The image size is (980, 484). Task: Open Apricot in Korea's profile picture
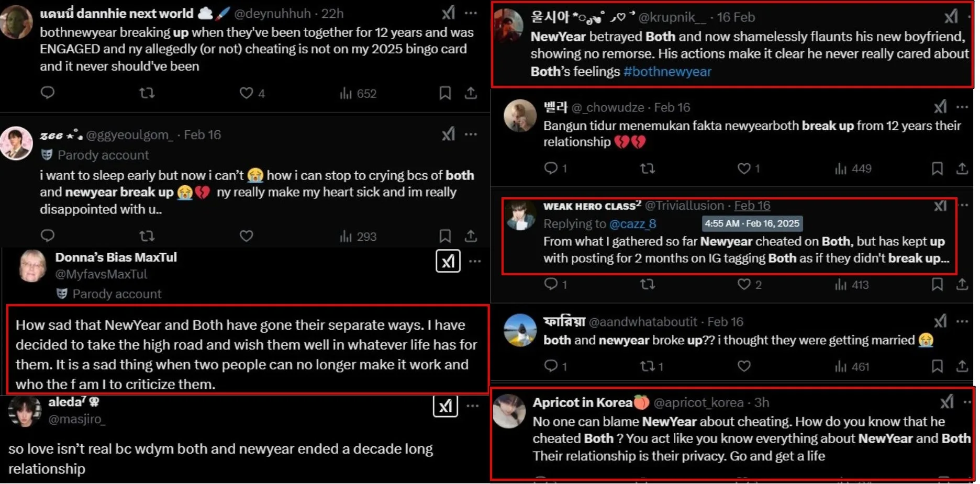point(509,411)
